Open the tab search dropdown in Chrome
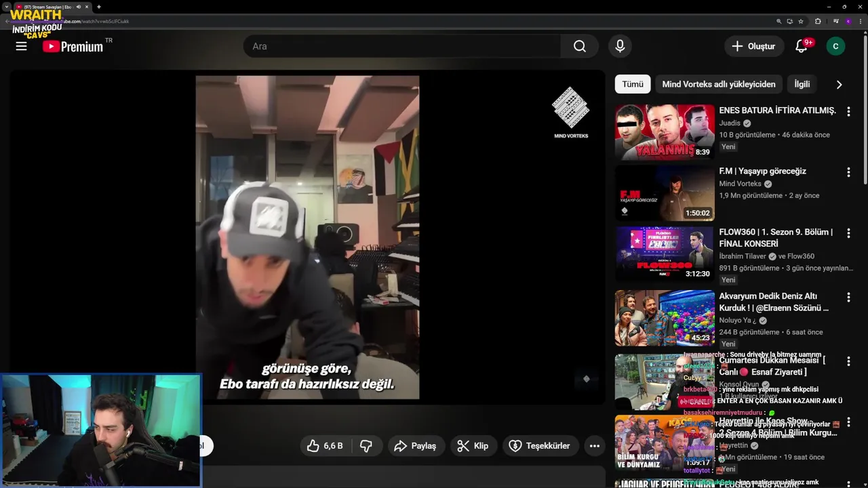The width and height of the screenshot is (868, 488). coord(7,7)
